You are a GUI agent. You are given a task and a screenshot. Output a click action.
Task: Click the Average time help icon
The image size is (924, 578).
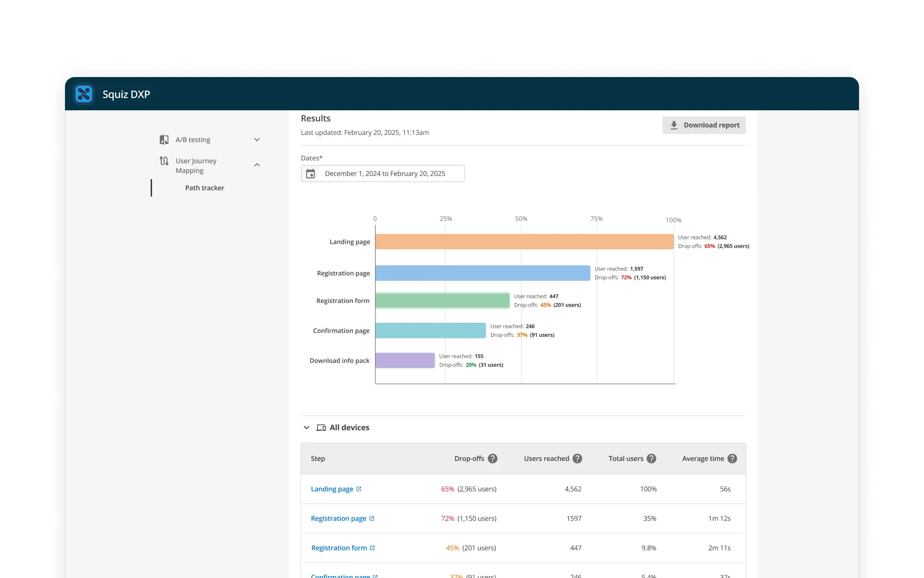[732, 459]
